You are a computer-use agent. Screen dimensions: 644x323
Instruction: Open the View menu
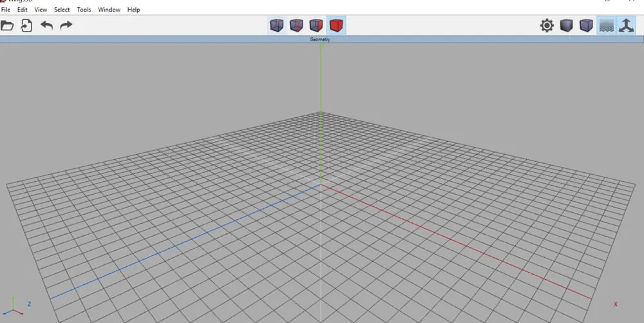41,10
